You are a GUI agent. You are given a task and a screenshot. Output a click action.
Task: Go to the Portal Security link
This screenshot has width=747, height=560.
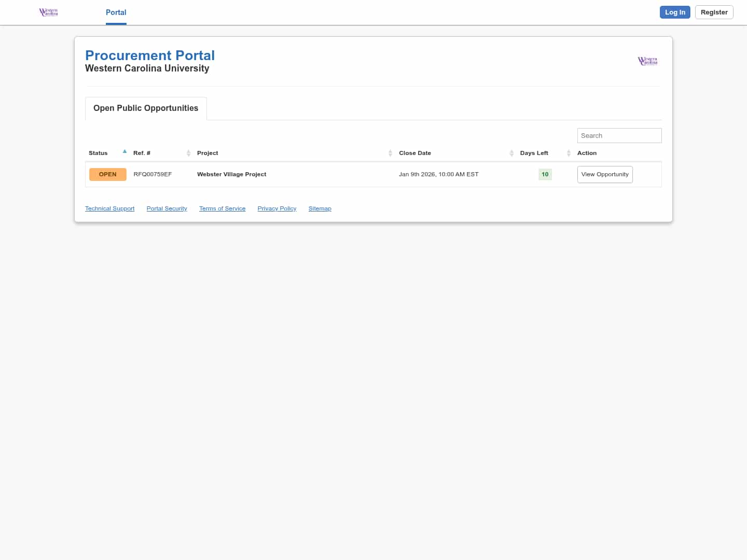(167, 208)
